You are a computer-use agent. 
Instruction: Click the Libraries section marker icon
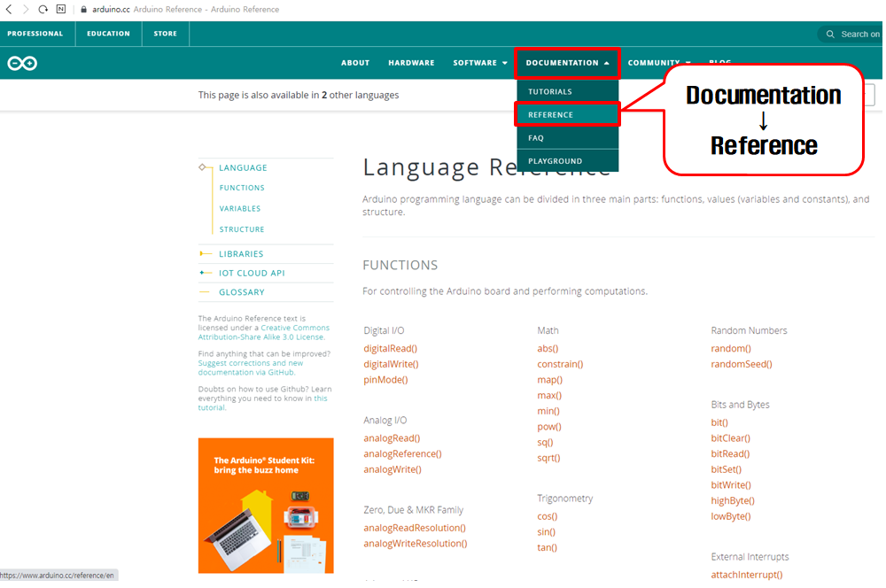point(206,253)
